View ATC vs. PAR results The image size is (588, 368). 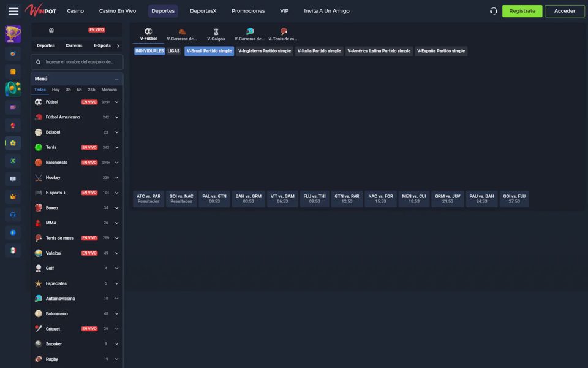pos(148,199)
